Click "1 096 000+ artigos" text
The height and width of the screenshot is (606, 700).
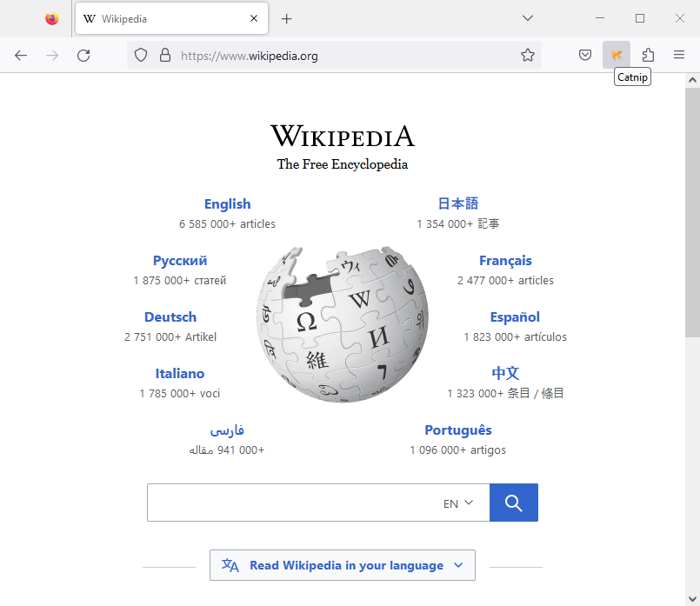tap(458, 450)
